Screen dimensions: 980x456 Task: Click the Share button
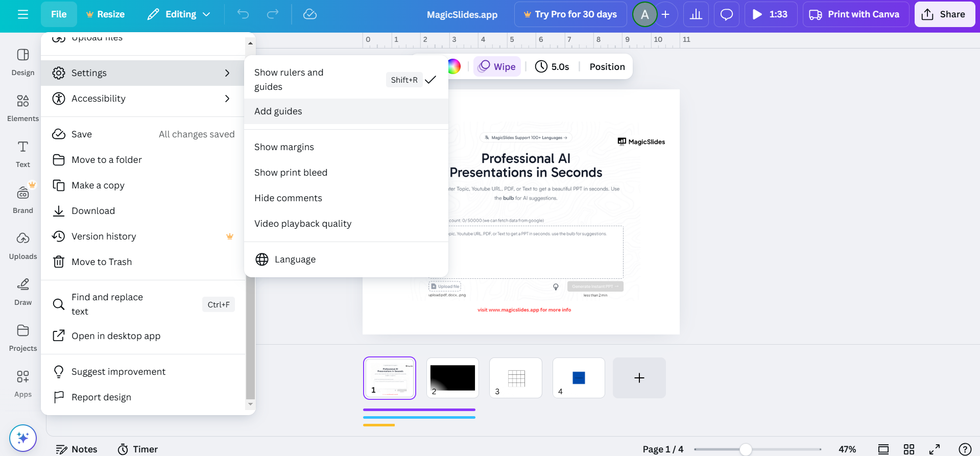(944, 14)
